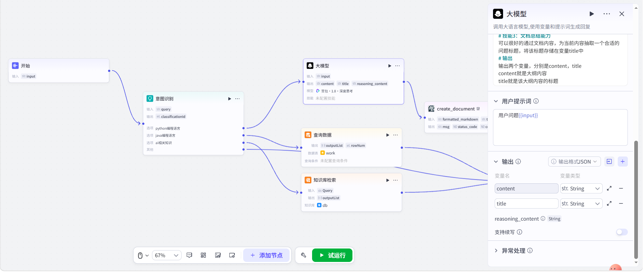Expand the 异常处理 section
The width and height of the screenshot is (644, 272).
[496, 251]
